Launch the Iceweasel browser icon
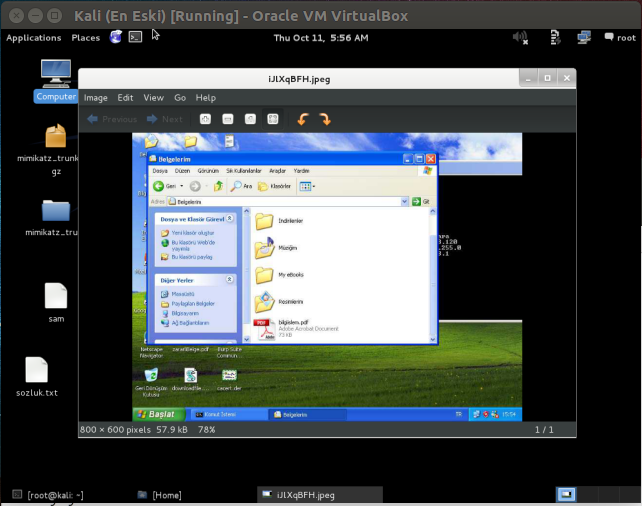Screen dimensions: 642x506 tap(115, 37)
